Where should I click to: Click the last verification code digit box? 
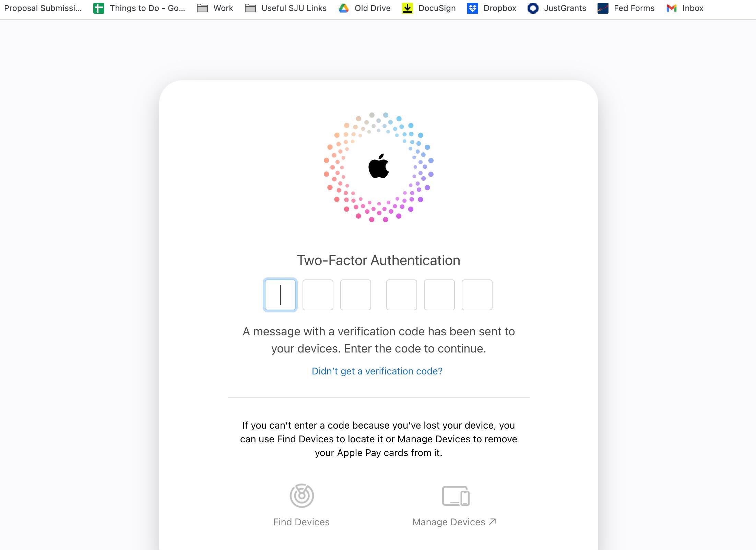coord(477,295)
